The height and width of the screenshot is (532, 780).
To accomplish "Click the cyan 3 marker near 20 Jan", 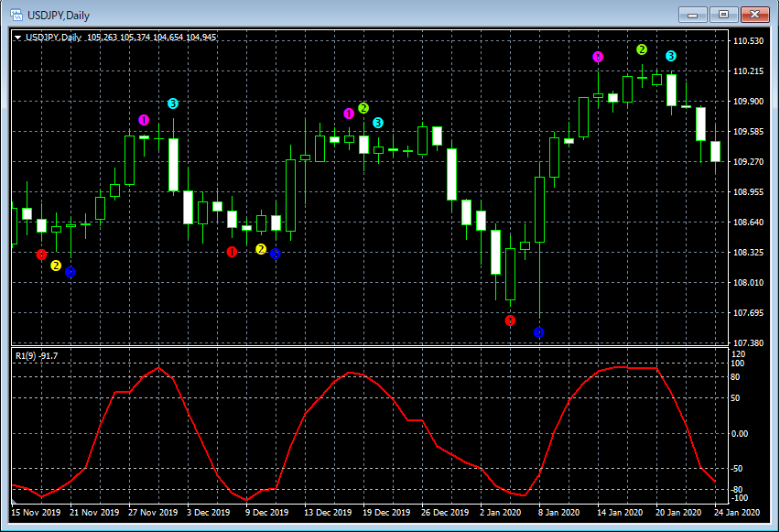I will (671, 56).
